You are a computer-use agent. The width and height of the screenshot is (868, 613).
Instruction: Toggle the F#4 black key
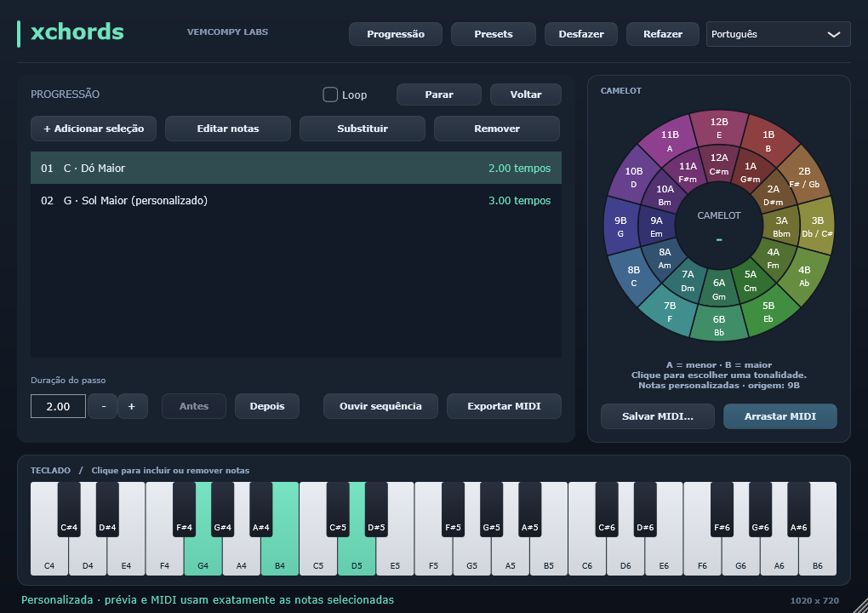[x=184, y=509]
